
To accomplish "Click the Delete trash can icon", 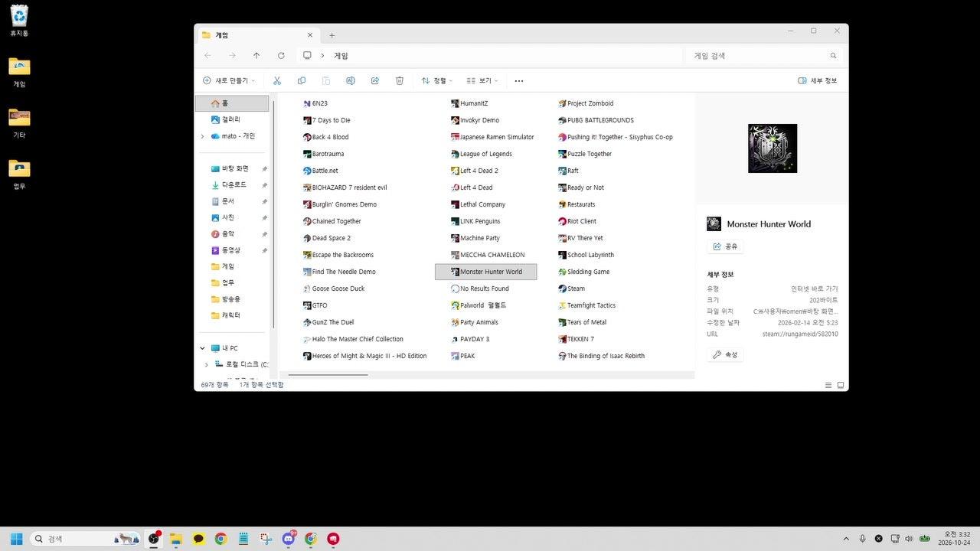I will 400,80.
